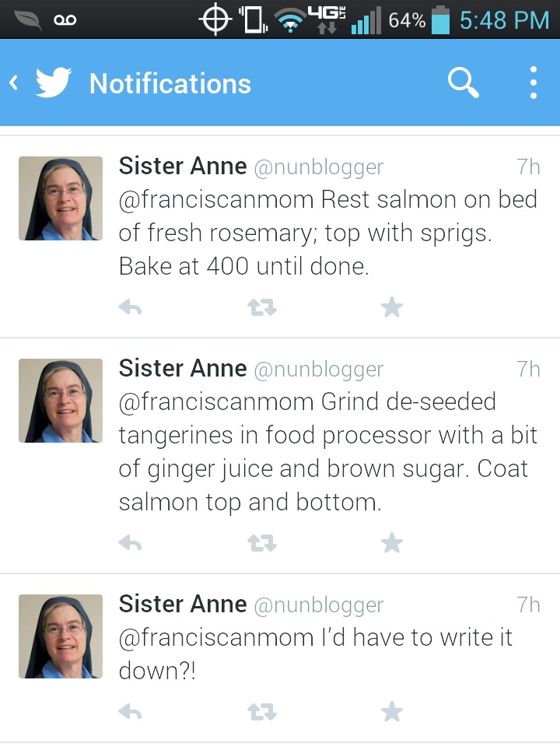Star the tangerines tweet
This screenshot has width=560, height=750.
[x=392, y=543]
